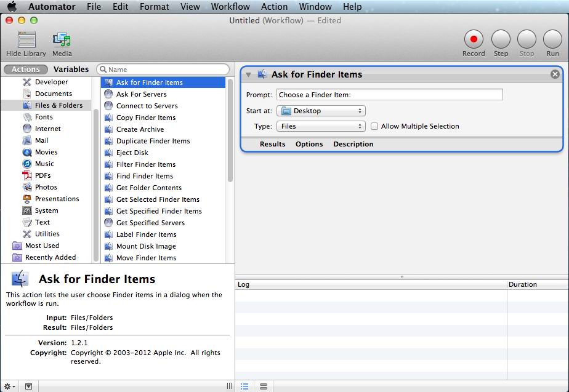The width and height of the screenshot is (569, 392).
Task: Select the Connect to Servers action
Action: [x=163, y=105]
